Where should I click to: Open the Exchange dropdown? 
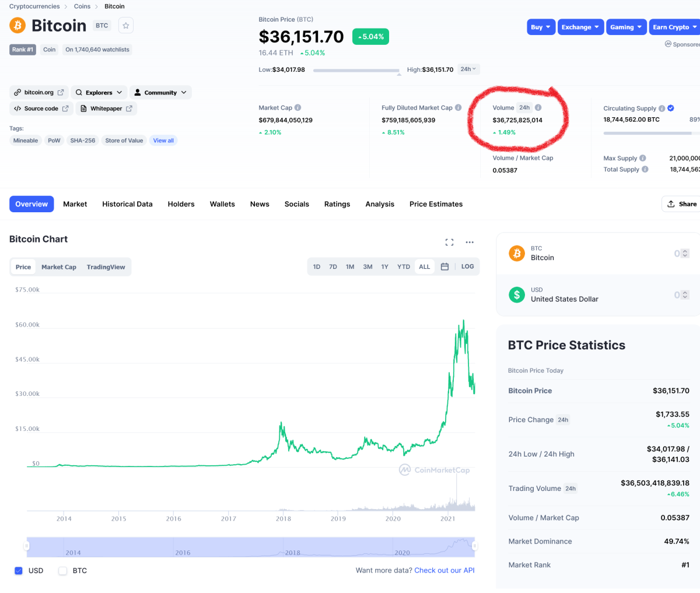click(x=580, y=27)
